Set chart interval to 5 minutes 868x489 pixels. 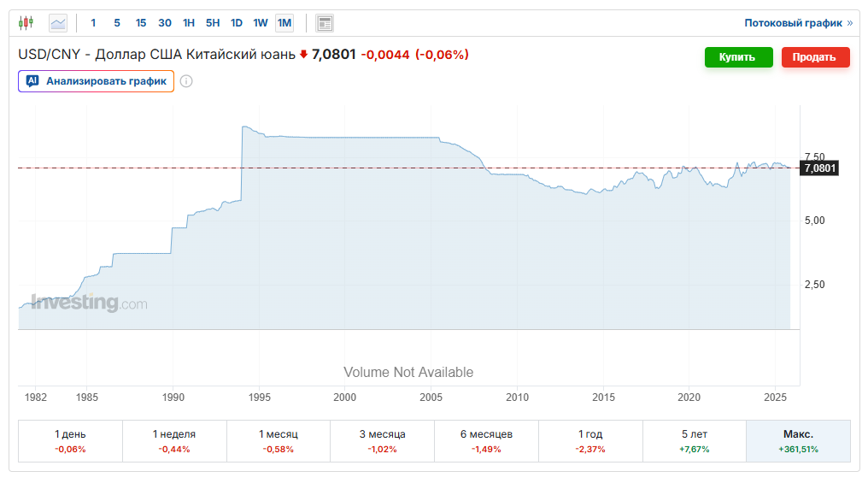click(x=117, y=23)
